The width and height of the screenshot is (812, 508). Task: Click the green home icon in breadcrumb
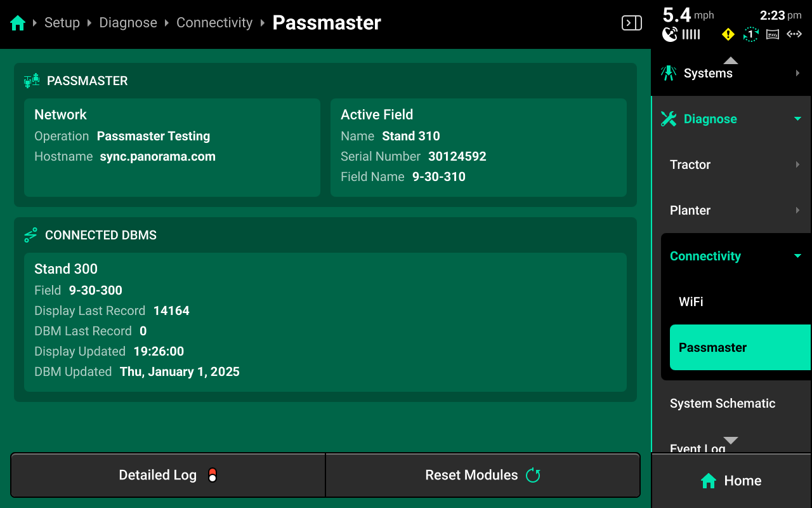(x=18, y=23)
